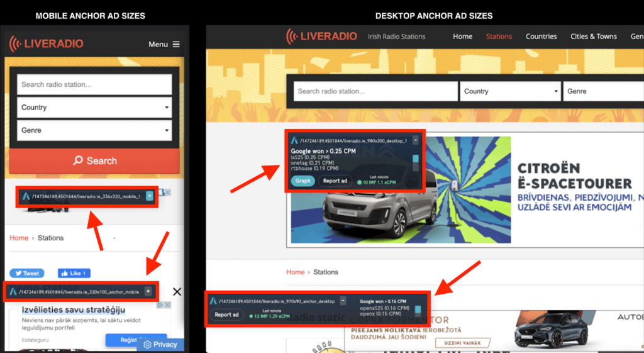The image size is (644, 353).
Task: Click Report ad in the 980x300 overlay
Action: click(335, 181)
